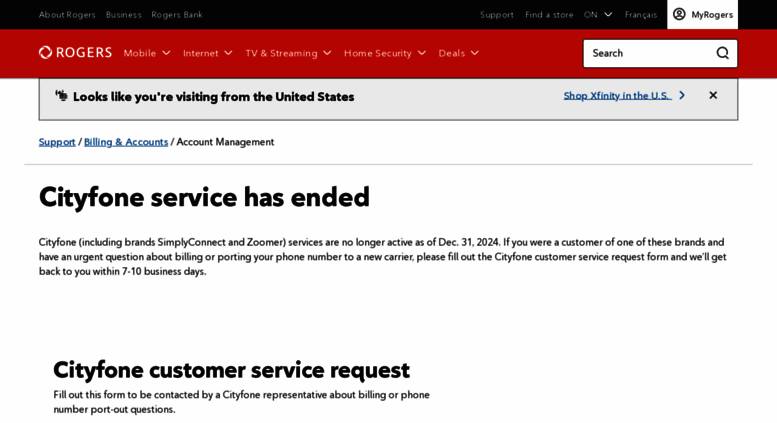Close the United States location banner

(x=713, y=96)
